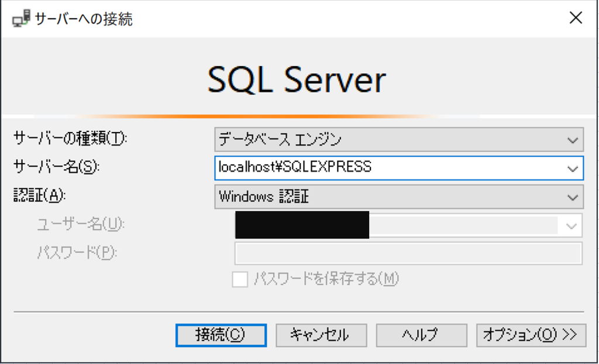
Task: Click the server connection icon in title bar
Action: [x=21, y=18]
